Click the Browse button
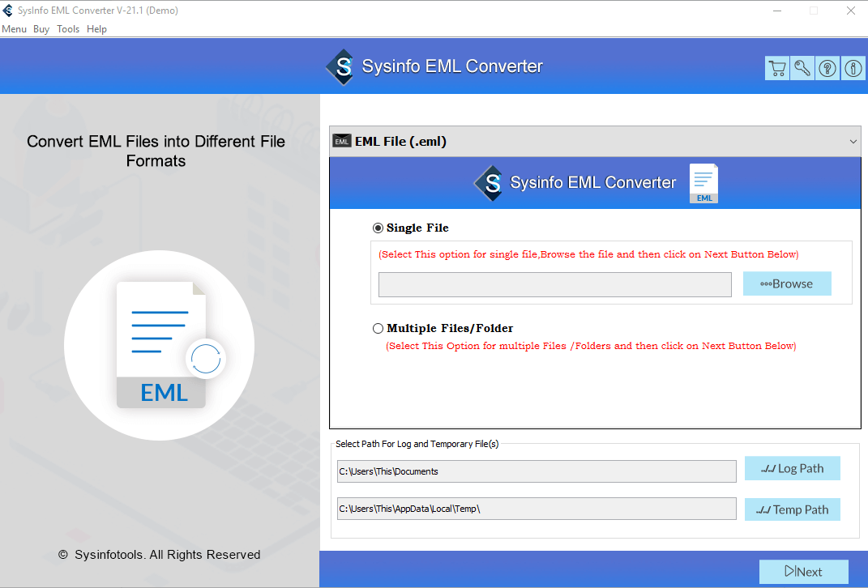The width and height of the screenshot is (868, 588). click(x=787, y=283)
